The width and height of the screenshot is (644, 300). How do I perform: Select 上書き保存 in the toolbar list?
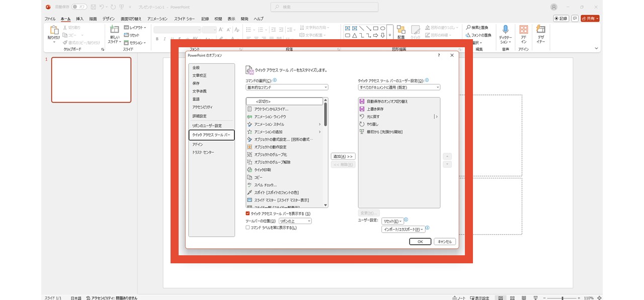pos(398,109)
